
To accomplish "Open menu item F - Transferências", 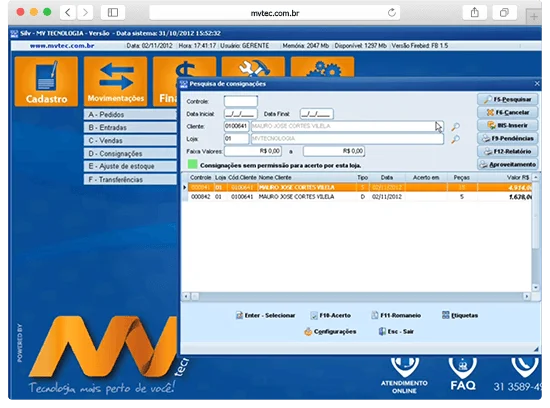I will tap(130, 179).
